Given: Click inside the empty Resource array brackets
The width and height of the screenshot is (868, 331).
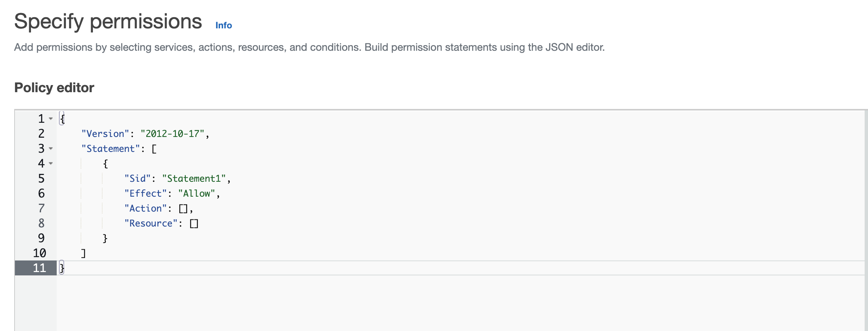Looking at the screenshot, I should coord(194,223).
